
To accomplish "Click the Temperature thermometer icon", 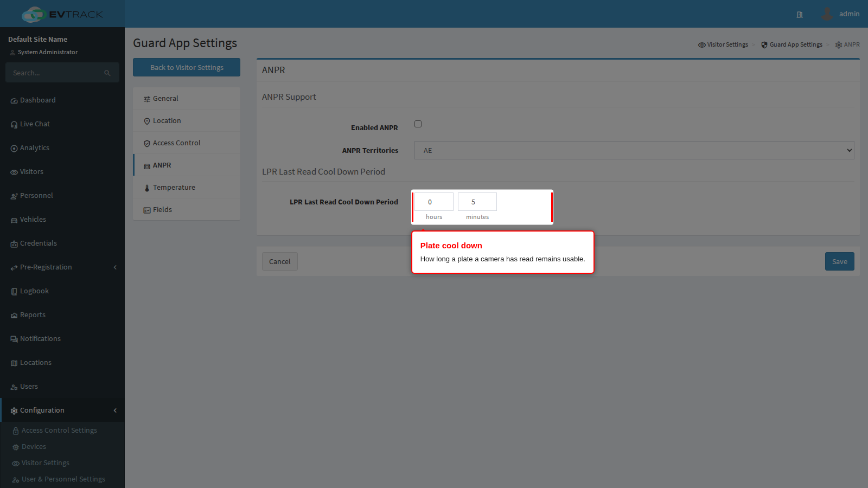I will click(147, 188).
